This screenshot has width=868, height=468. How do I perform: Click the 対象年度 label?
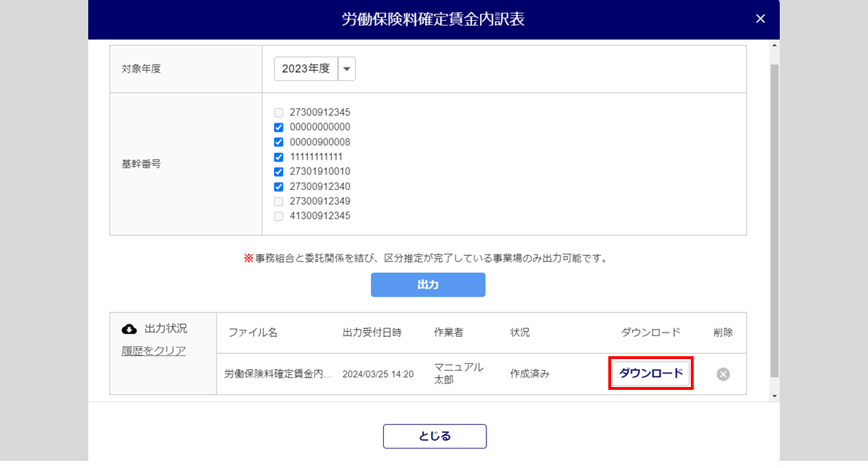(x=141, y=69)
